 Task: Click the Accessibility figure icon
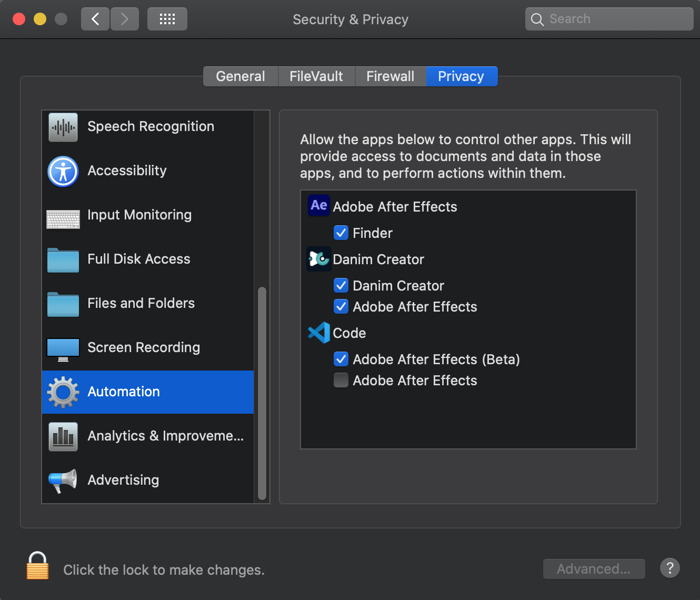coord(63,172)
